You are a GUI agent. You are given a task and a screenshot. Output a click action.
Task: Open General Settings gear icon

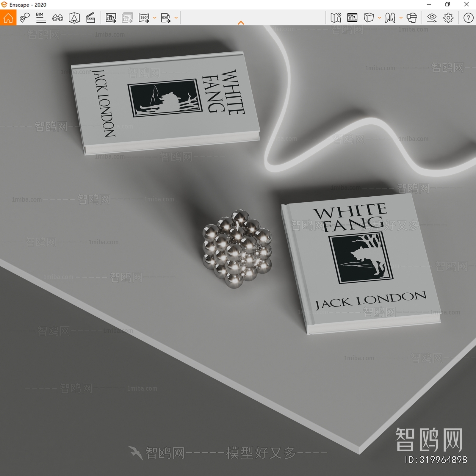point(448,18)
